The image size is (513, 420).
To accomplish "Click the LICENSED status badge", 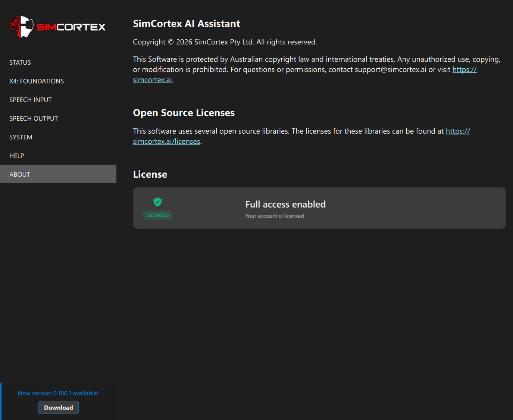I will click(157, 215).
